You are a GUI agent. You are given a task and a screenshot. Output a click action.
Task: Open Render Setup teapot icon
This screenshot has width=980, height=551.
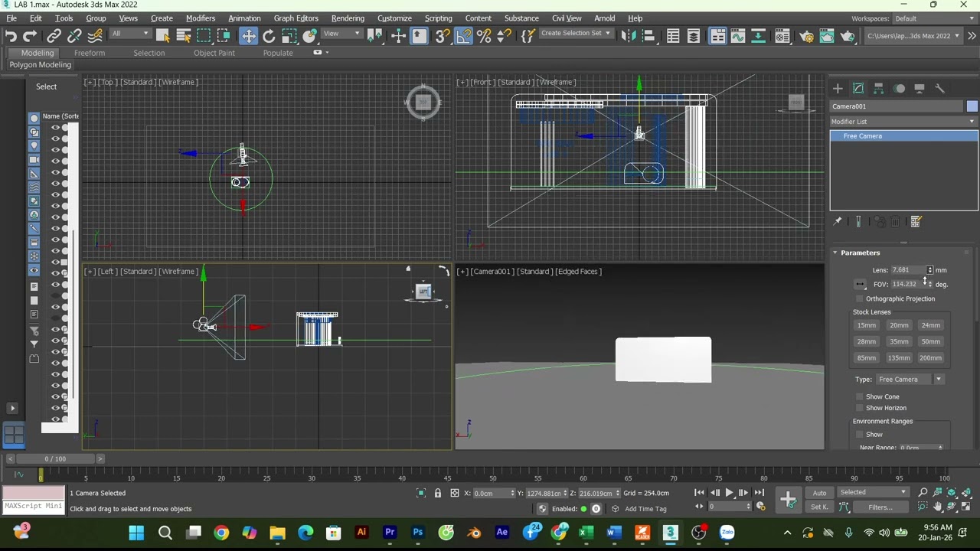(806, 36)
